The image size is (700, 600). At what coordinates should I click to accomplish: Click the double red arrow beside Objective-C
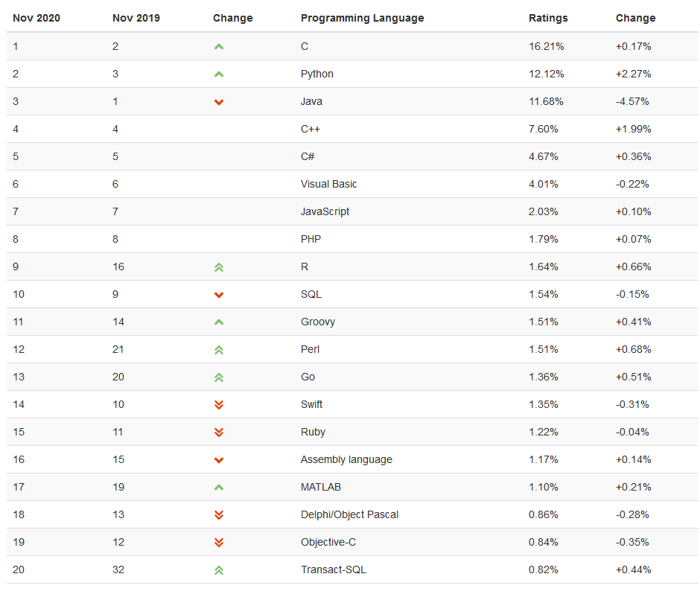[x=219, y=543]
